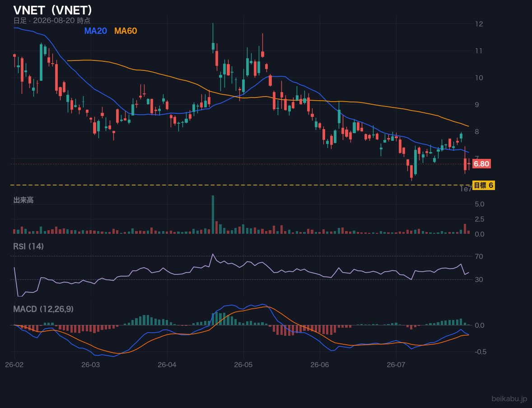Click price axis value 11
Screen dimensions: 532x408
pyautogui.click(x=479, y=51)
